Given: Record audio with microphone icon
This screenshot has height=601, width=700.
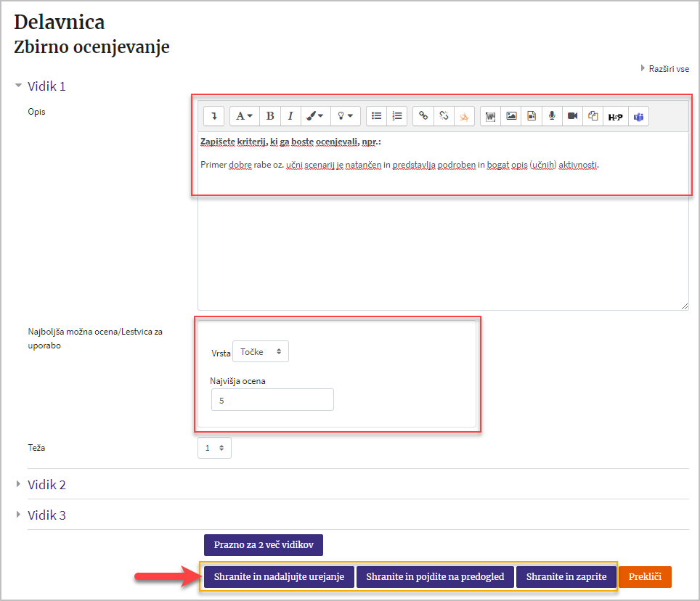Looking at the screenshot, I should click(x=553, y=116).
